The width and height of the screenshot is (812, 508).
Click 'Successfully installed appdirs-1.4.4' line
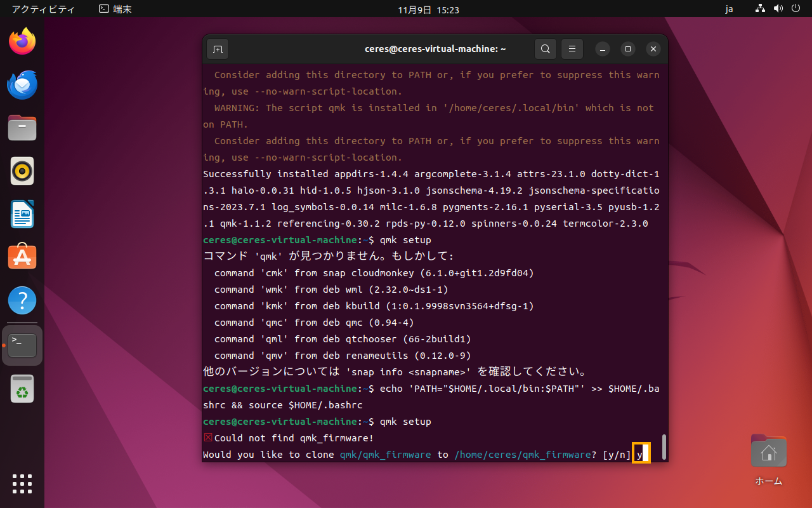(431, 174)
